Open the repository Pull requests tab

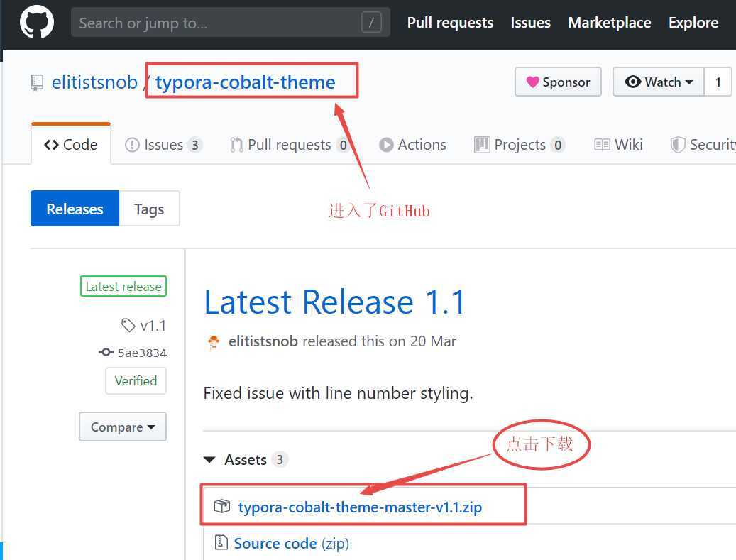[x=289, y=145]
